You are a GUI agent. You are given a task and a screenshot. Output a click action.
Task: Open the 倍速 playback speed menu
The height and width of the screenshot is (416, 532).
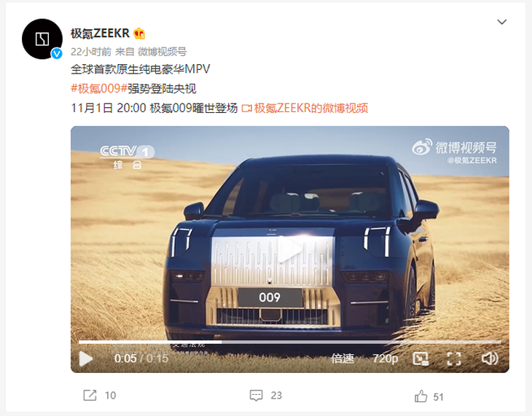[x=343, y=358]
